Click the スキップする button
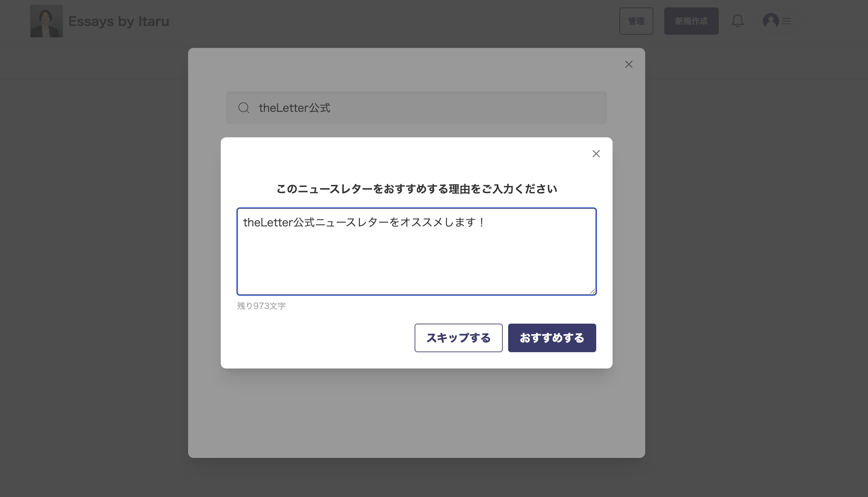Screen dimensions: 868x497 (458, 338)
